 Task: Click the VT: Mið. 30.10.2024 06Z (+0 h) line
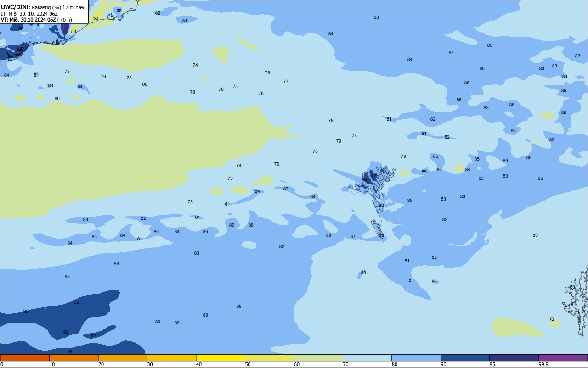36,20
